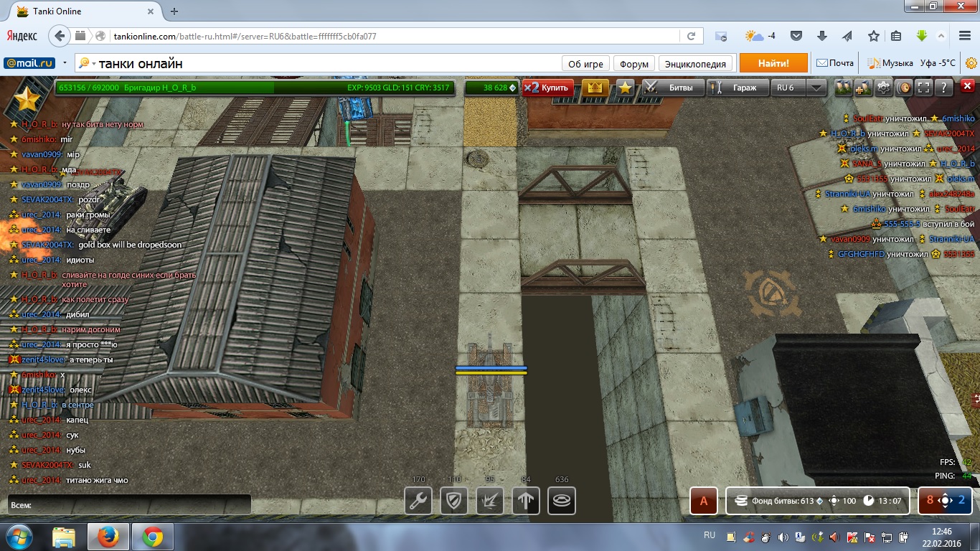Open browser downloads arrow
980x551 pixels.
822,36
